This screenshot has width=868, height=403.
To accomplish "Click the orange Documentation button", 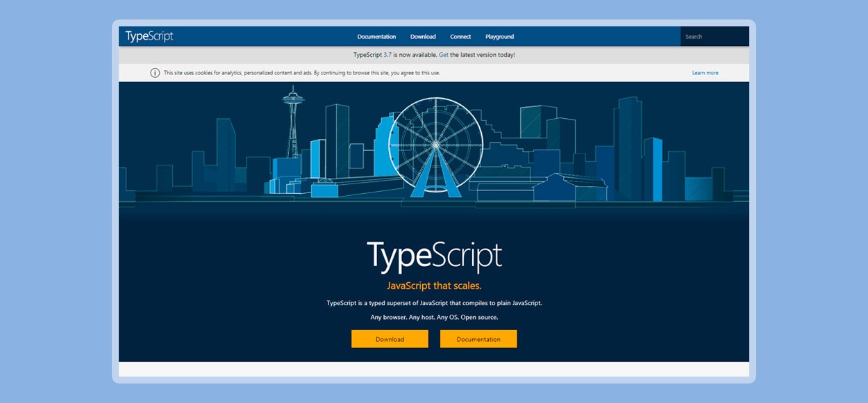I will tap(478, 339).
